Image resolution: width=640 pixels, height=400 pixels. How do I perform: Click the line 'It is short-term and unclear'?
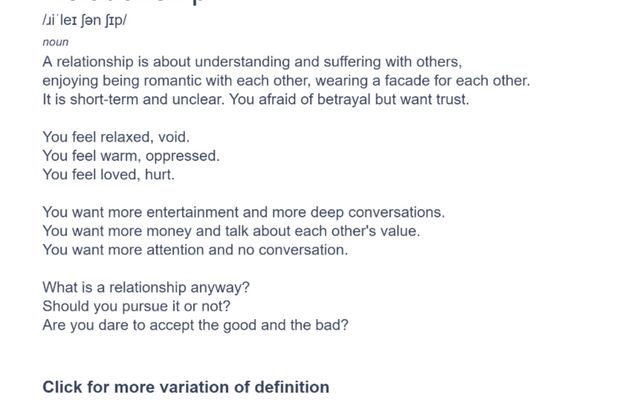tap(256, 99)
